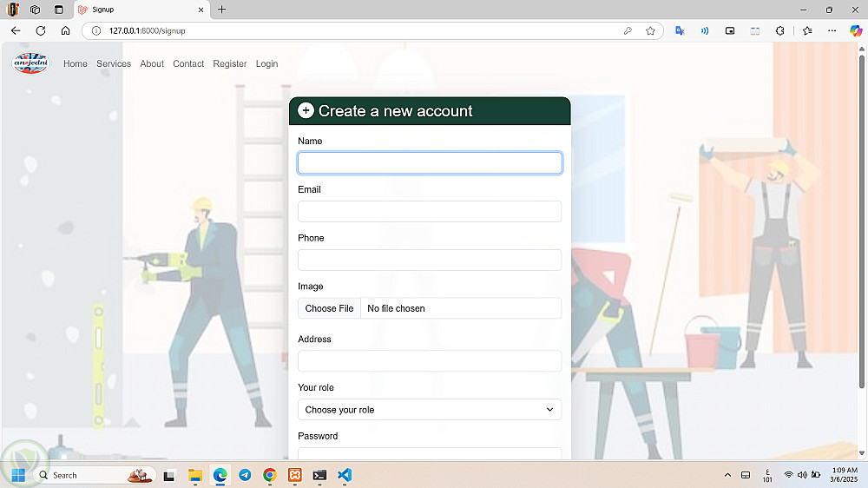Open the workspaces icon
The height and width of the screenshot is (488, 868).
pos(36,10)
